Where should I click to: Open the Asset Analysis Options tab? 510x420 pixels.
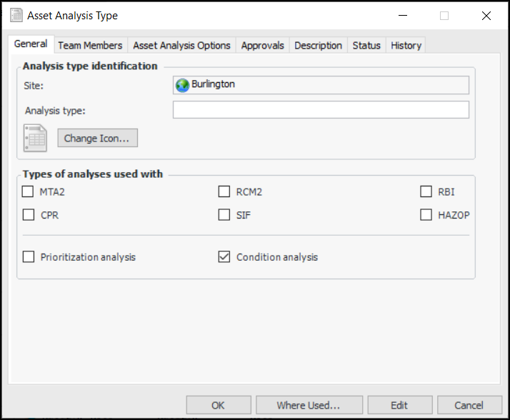[x=181, y=45]
